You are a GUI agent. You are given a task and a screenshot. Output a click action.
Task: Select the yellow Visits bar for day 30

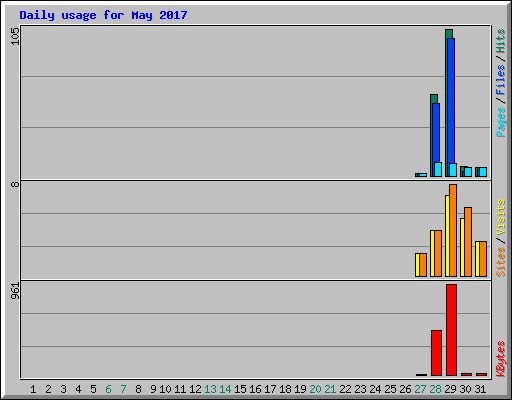click(x=462, y=247)
